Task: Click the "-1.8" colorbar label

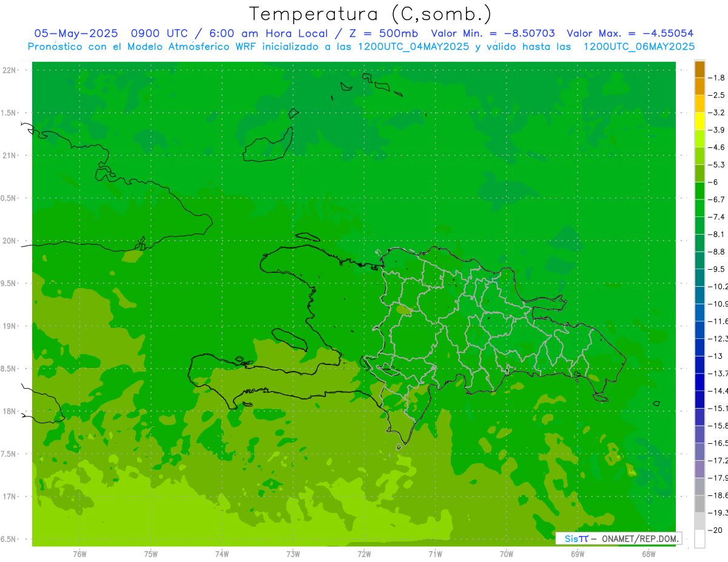Action: tap(716, 78)
